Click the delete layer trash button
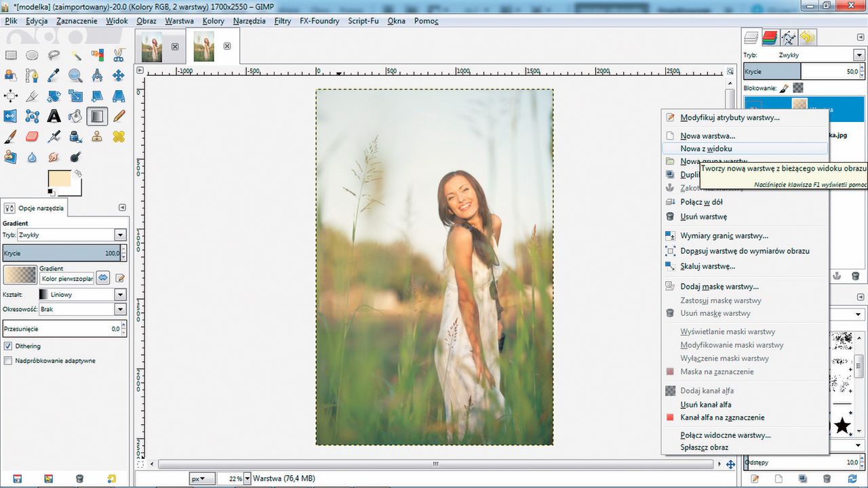 [x=856, y=276]
